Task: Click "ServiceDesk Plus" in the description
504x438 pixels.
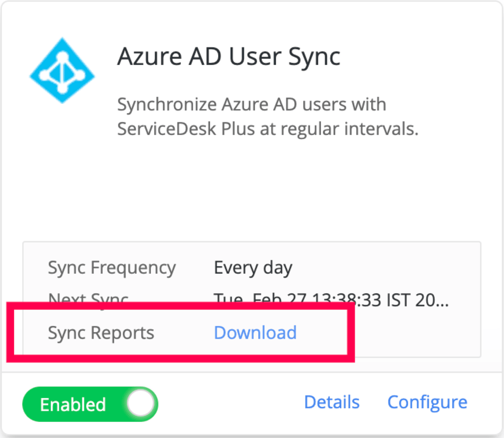Action: pyautogui.click(x=166, y=129)
